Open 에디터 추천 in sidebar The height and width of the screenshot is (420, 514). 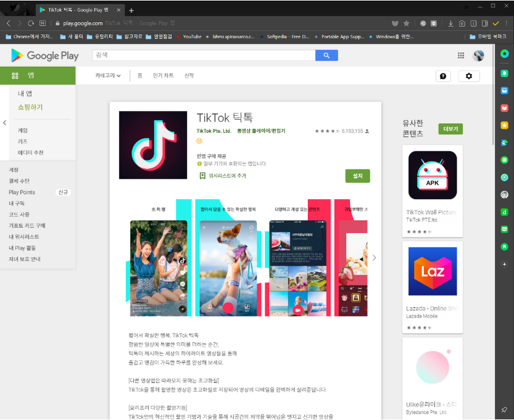[30, 153]
